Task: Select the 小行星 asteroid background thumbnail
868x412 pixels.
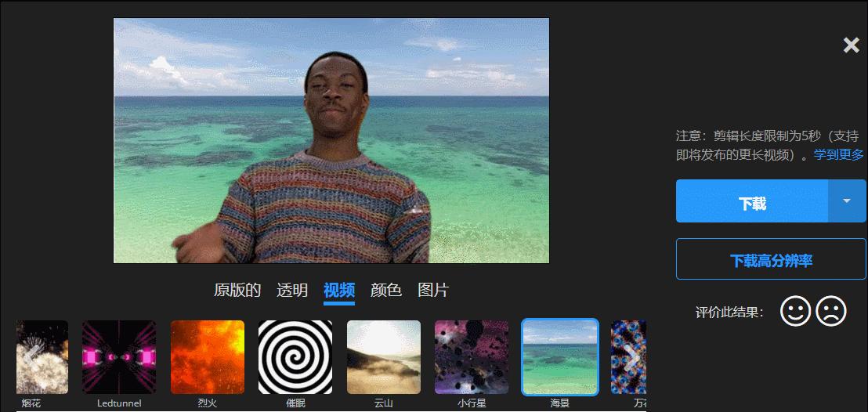Action: point(472,357)
